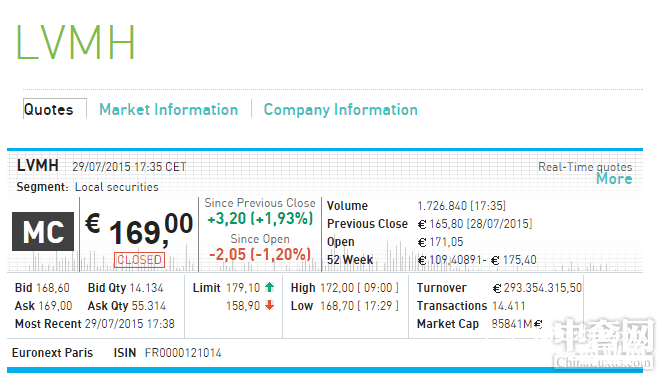Switch to the Company Information tab

coord(340,110)
